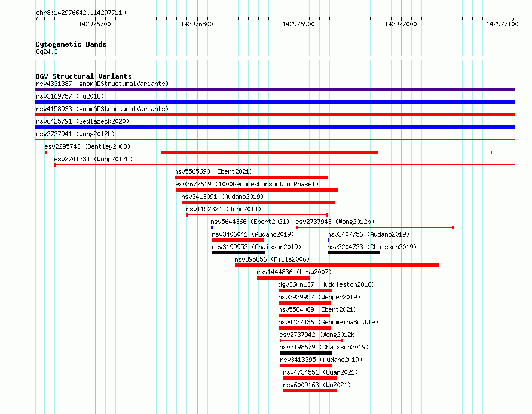Viewport: 532px width, 414px height.
Task: Click the purple bar under nsv4331387
Action: click(275, 90)
